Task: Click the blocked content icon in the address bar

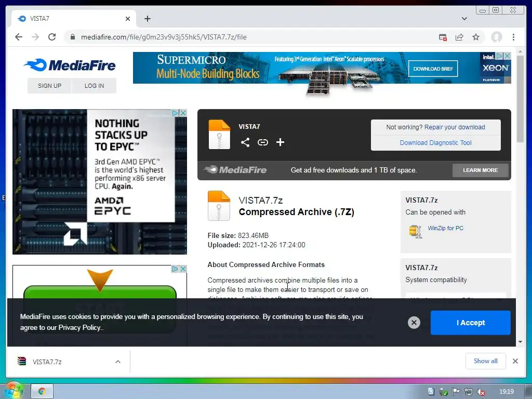Action: 443,37
